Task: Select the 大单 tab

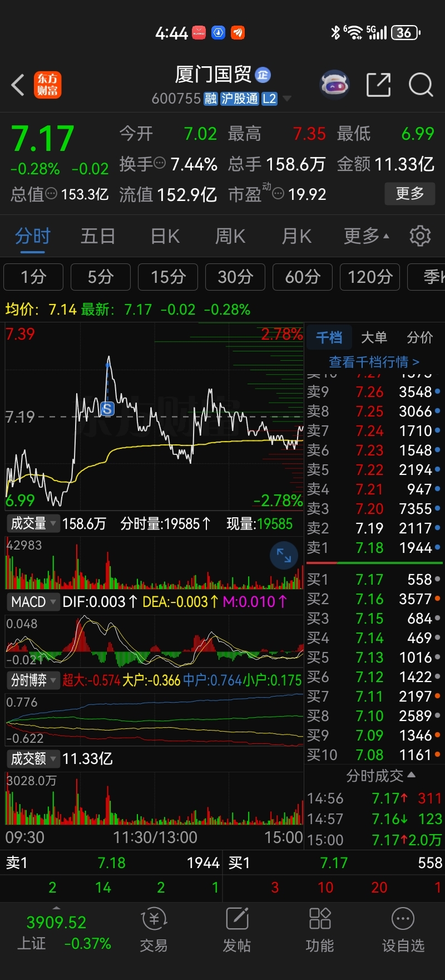Action: (374, 337)
